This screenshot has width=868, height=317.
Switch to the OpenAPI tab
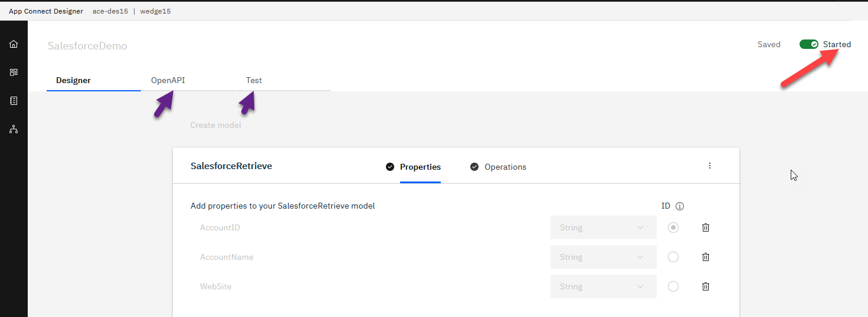pyautogui.click(x=168, y=81)
